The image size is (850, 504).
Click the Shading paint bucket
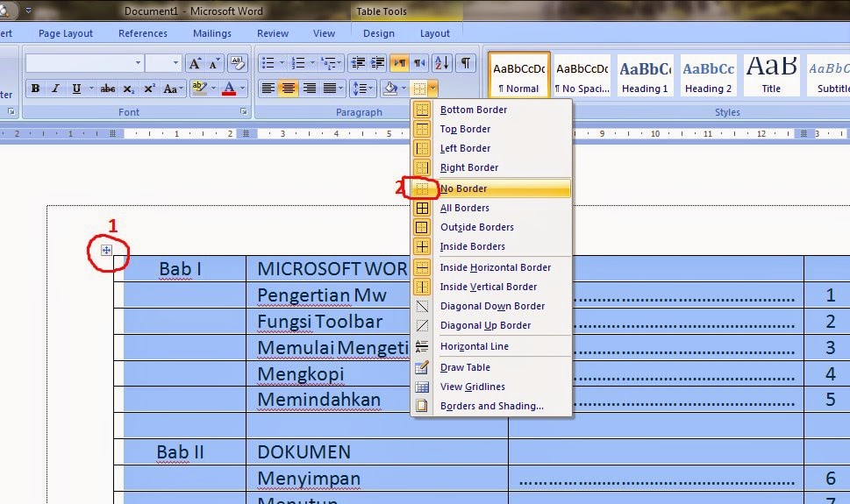coord(390,89)
